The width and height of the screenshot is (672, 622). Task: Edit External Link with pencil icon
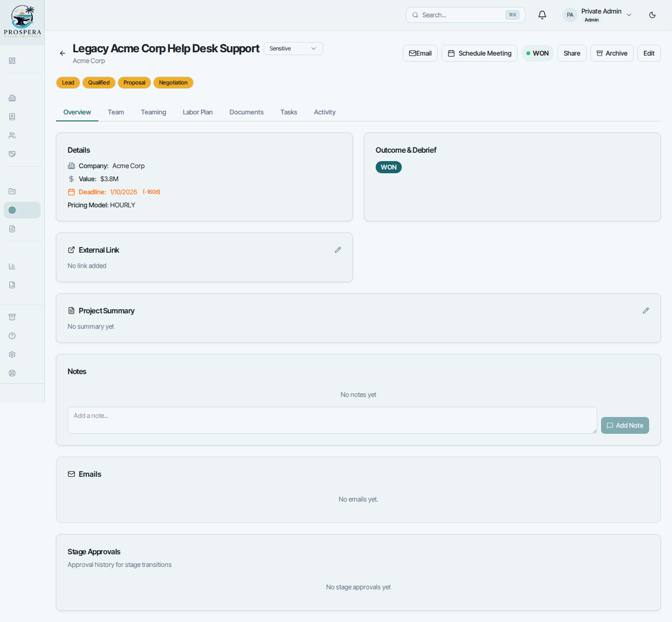[x=338, y=250]
